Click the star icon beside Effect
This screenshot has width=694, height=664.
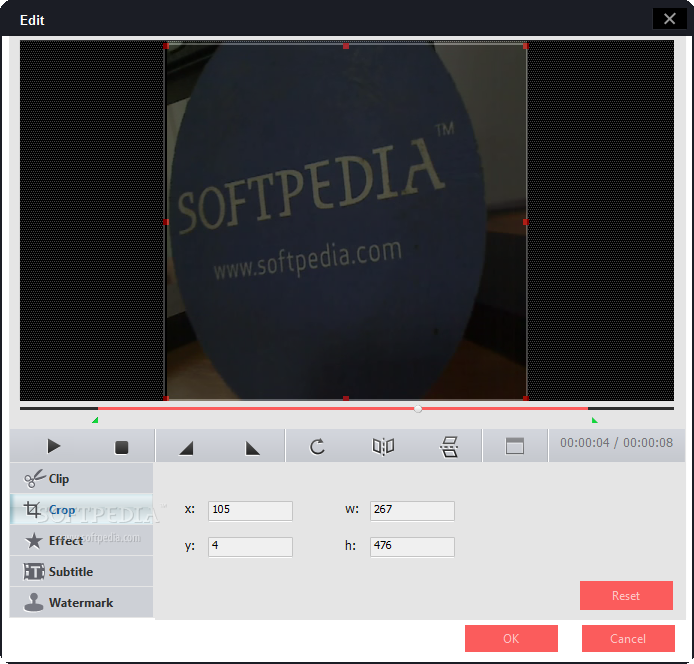(x=34, y=540)
